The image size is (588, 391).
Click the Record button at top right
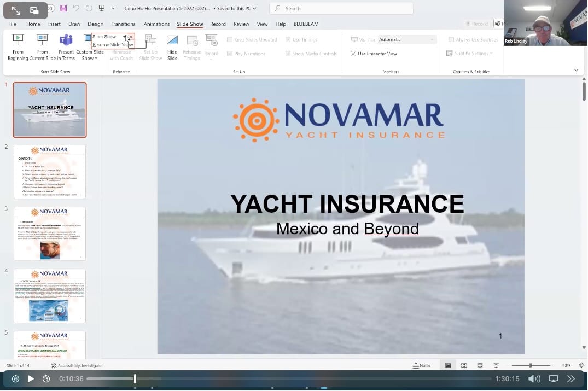[477, 24]
